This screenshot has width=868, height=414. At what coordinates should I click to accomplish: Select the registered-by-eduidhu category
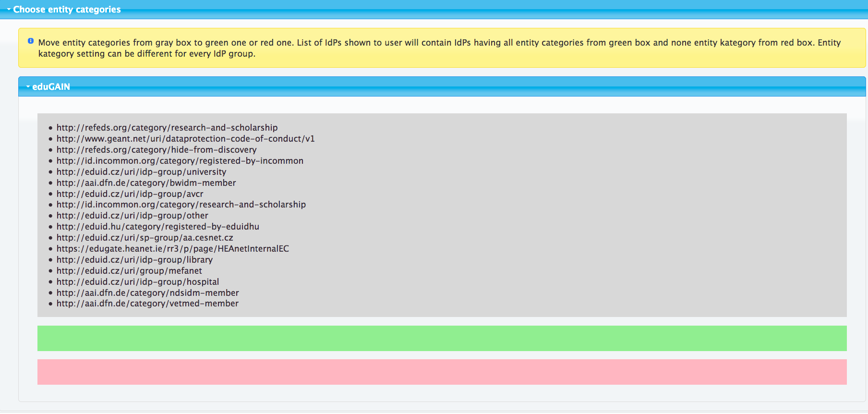[157, 227]
